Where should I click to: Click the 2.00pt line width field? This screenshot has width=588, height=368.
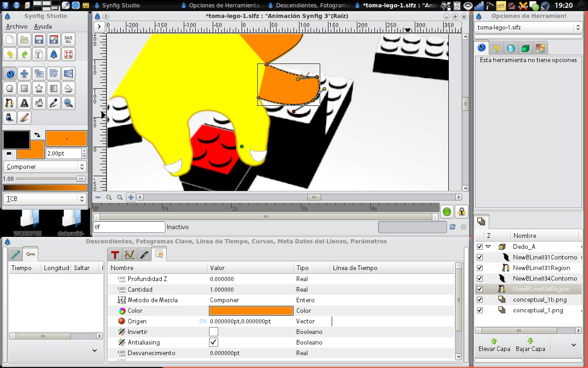pos(64,153)
